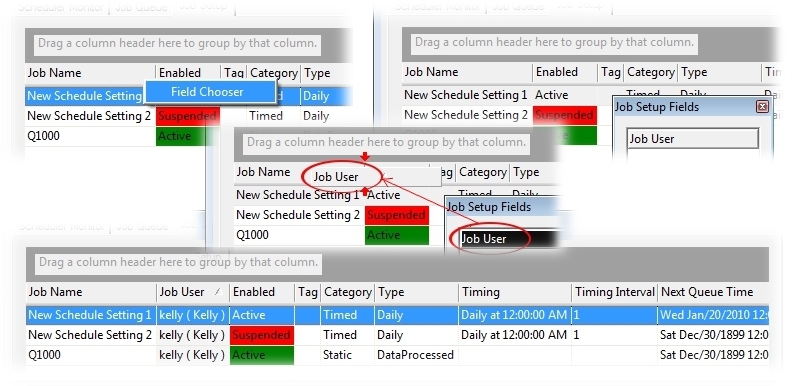Select 'Daily at 12:00:00 AM' cell of Setting 2
Screen dimensions: 797x386
[514, 335]
